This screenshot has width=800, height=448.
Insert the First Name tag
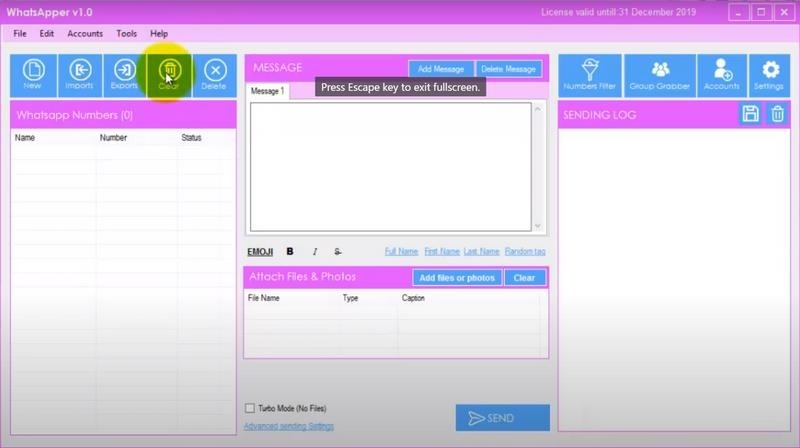point(442,252)
